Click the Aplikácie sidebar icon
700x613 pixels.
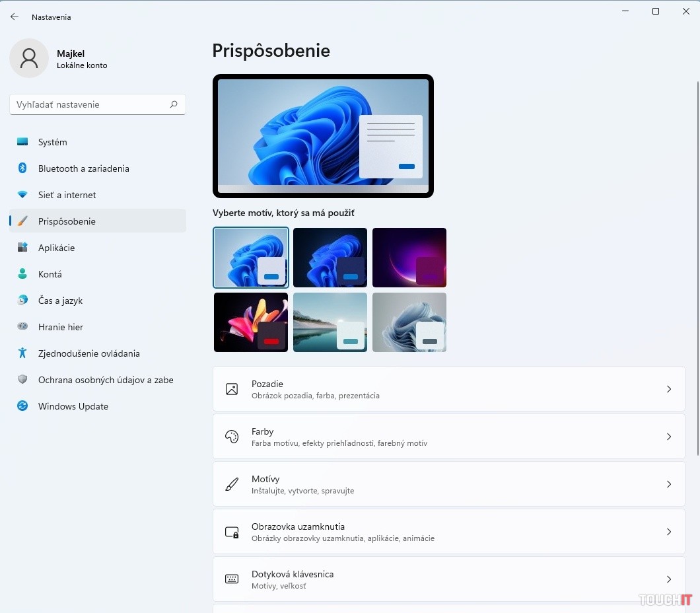[22, 248]
